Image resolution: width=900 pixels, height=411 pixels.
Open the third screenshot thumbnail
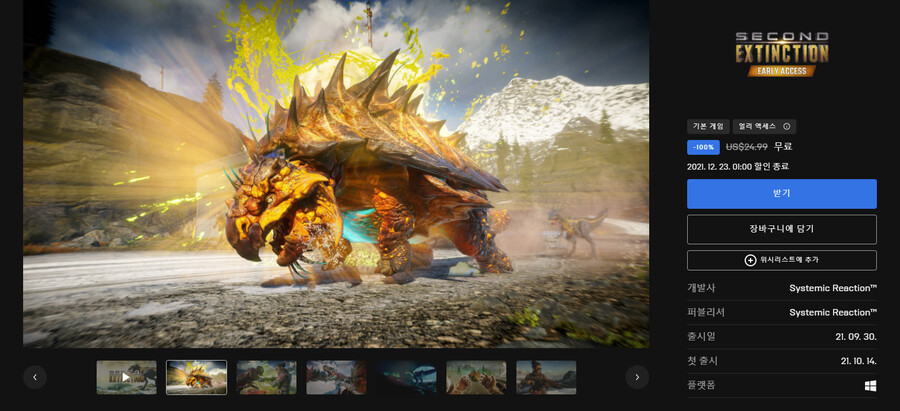point(266,377)
